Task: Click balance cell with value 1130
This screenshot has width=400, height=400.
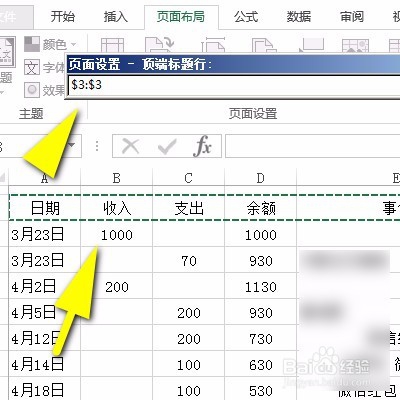Action: pyautogui.click(x=261, y=286)
